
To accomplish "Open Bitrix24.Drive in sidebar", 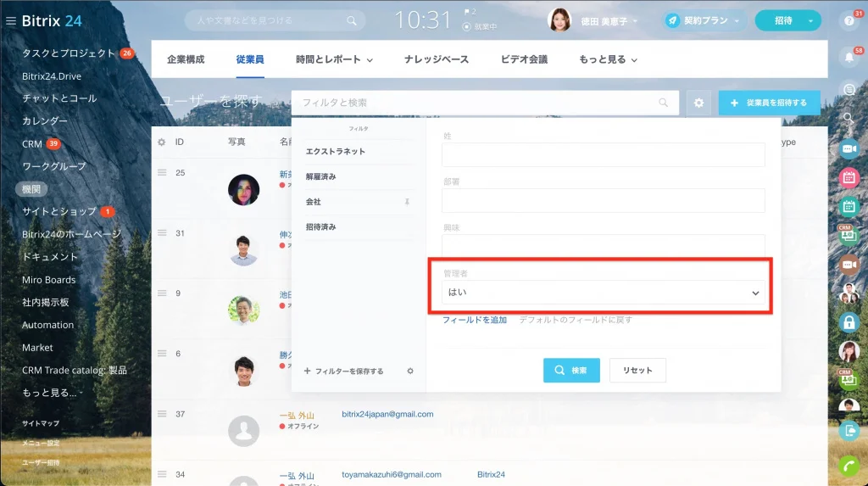I will pyautogui.click(x=52, y=76).
